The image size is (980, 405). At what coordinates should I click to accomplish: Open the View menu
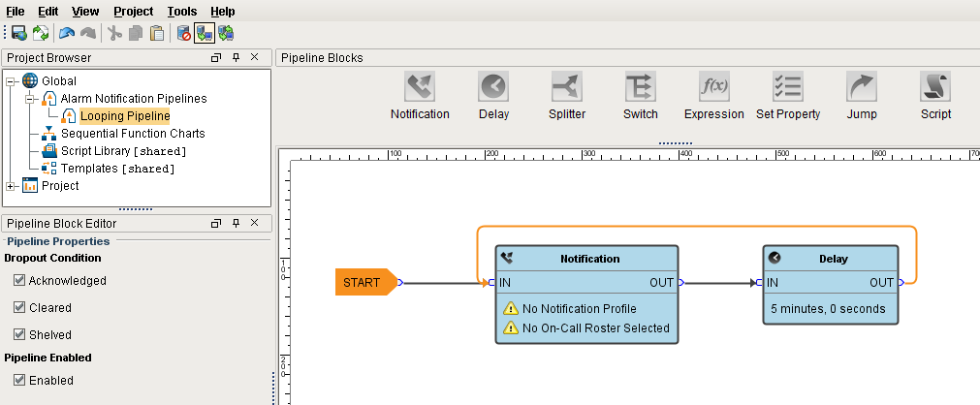pyautogui.click(x=85, y=12)
